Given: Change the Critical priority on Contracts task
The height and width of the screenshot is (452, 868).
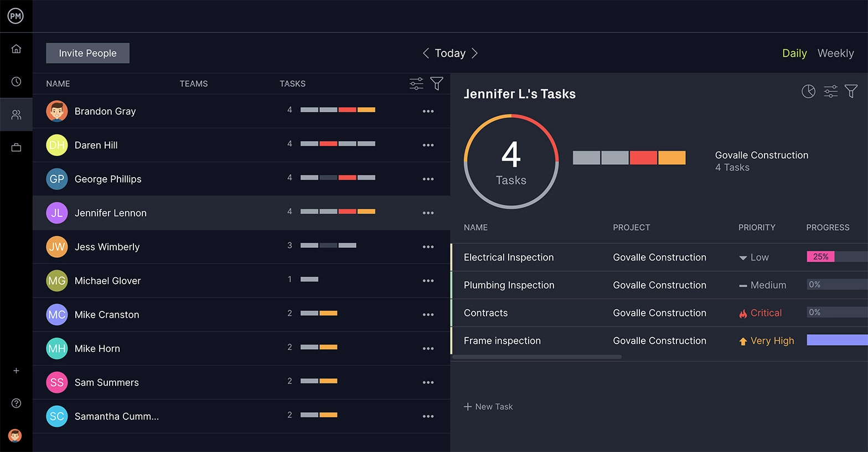Looking at the screenshot, I should 761,313.
